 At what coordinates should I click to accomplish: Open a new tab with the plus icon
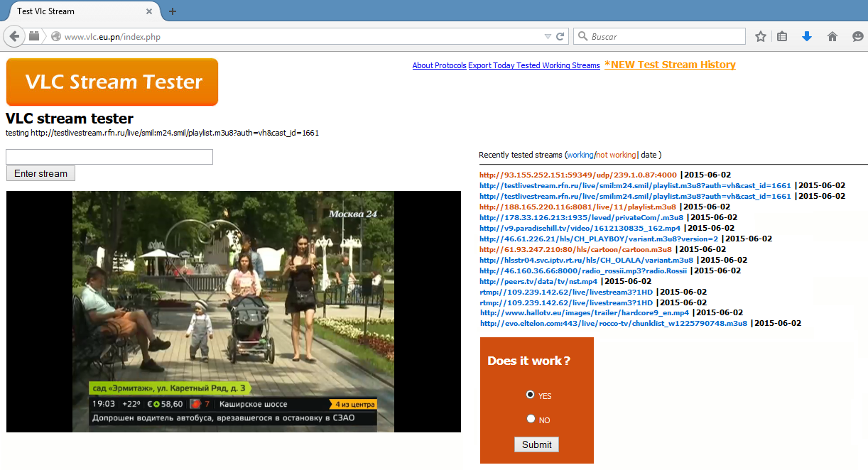tap(173, 11)
